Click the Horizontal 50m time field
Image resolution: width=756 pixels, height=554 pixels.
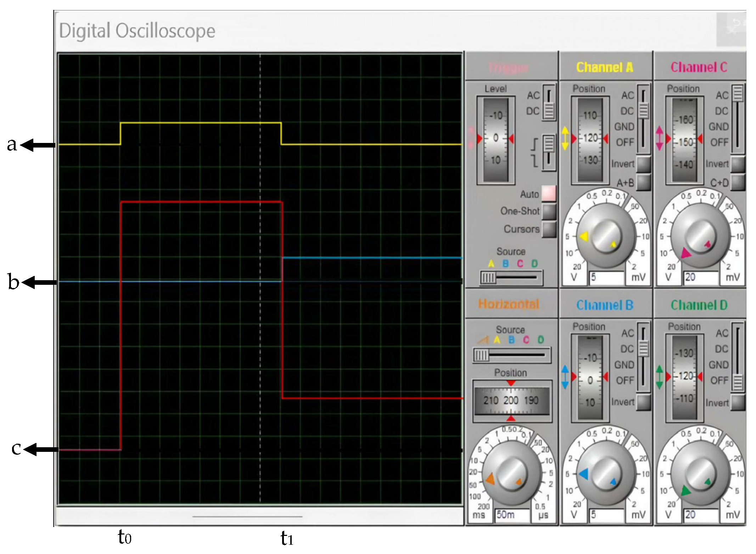pyautogui.click(x=512, y=515)
